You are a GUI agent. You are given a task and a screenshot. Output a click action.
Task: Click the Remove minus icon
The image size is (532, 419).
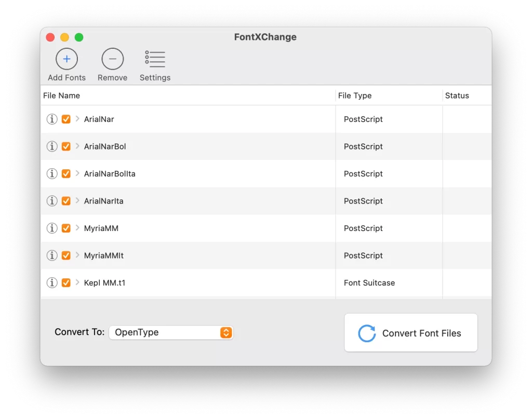(x=112, y=59)
